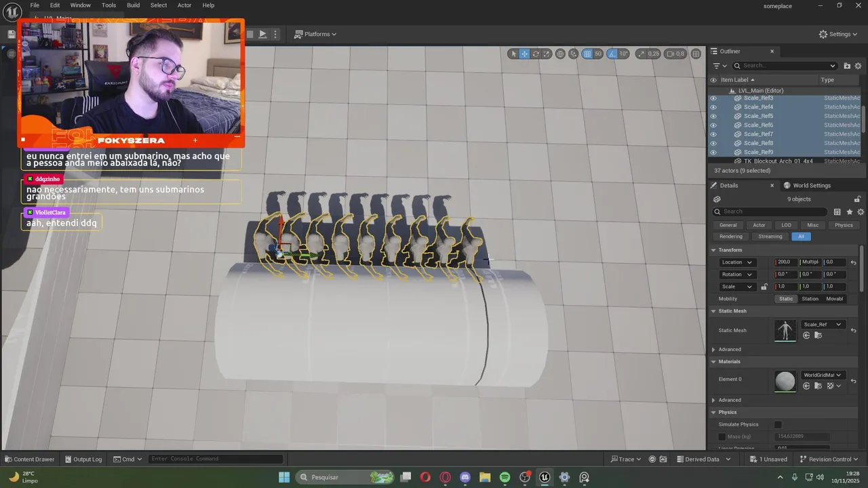868x488 pixels.
Task: Toggle rotation snapping angle icon
Action: coord(612,54)
